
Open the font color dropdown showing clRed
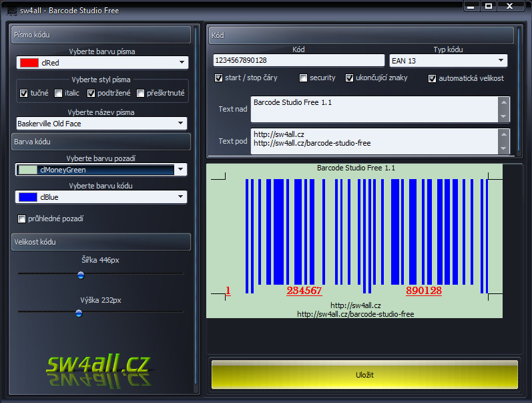102,63
